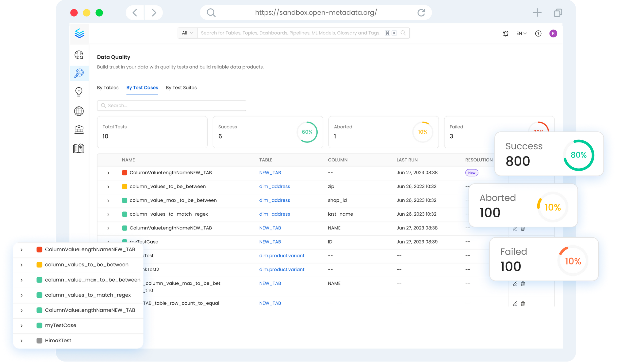The height and width of the screenshot is (364, 617).
Task: Click the dim_address table link
Action: (274, 186)
